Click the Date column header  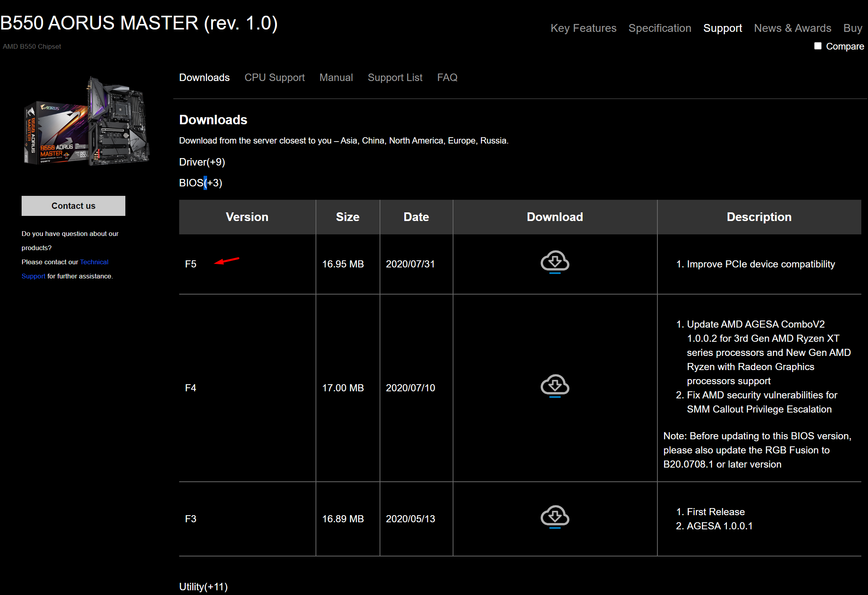coord(416,217)
